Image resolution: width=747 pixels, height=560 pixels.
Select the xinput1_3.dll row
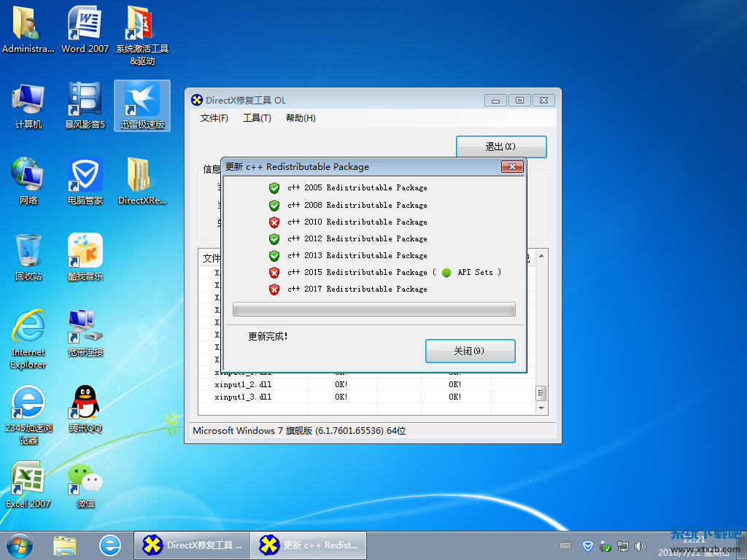[x=367, y=397]
